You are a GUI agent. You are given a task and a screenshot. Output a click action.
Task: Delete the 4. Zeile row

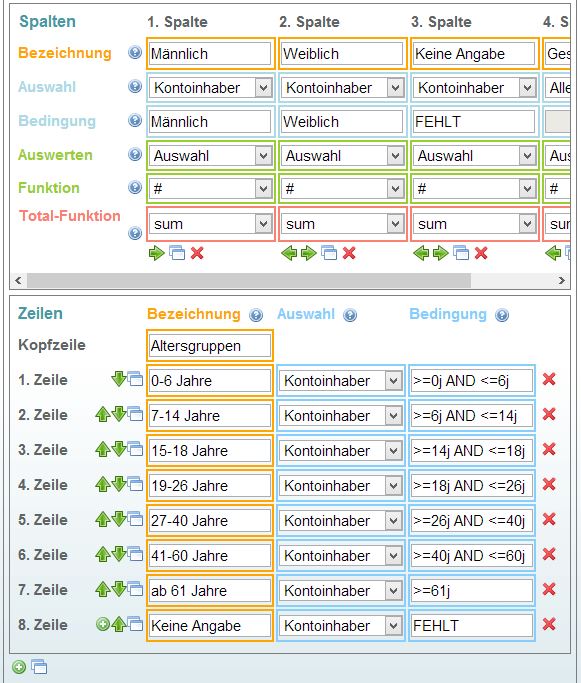549,484
